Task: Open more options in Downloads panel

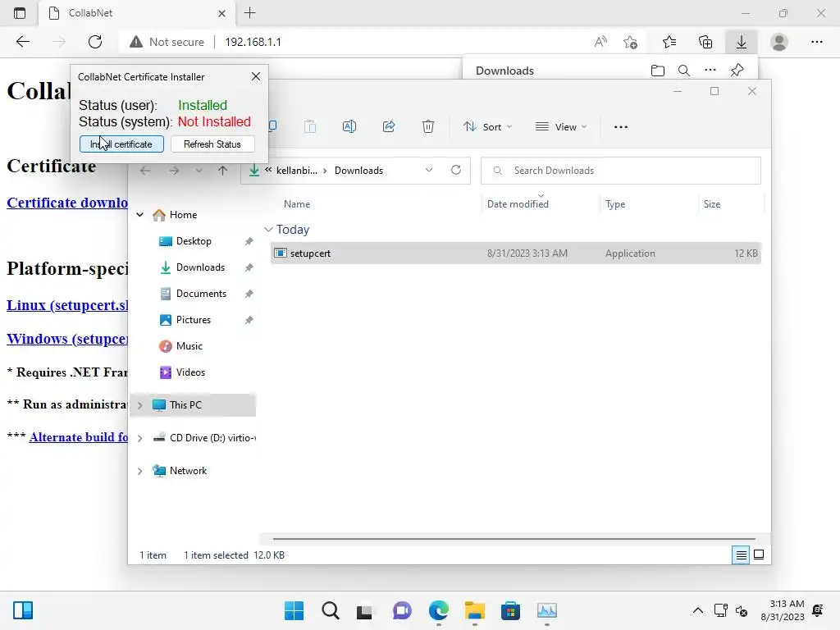Action: coord(710,71)
